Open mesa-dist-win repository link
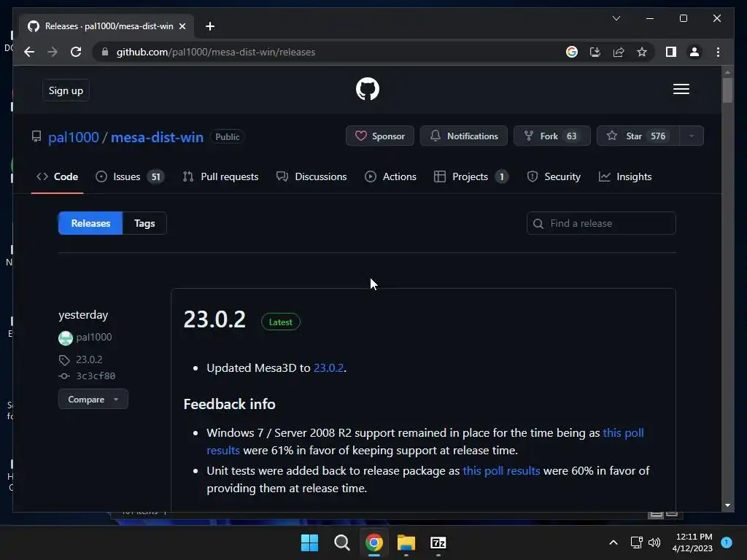Screen dimensions: 747x560 click(x=157, y=137)
